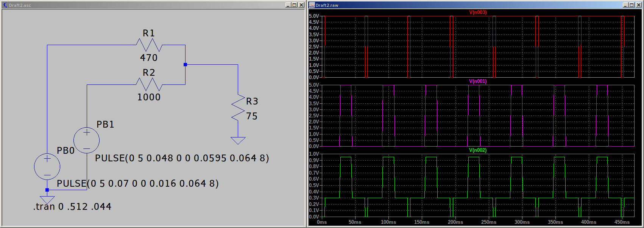Click the Draft2.raw window icon
The width and height of the screenshot is (644, 228).
pos(312,5)
